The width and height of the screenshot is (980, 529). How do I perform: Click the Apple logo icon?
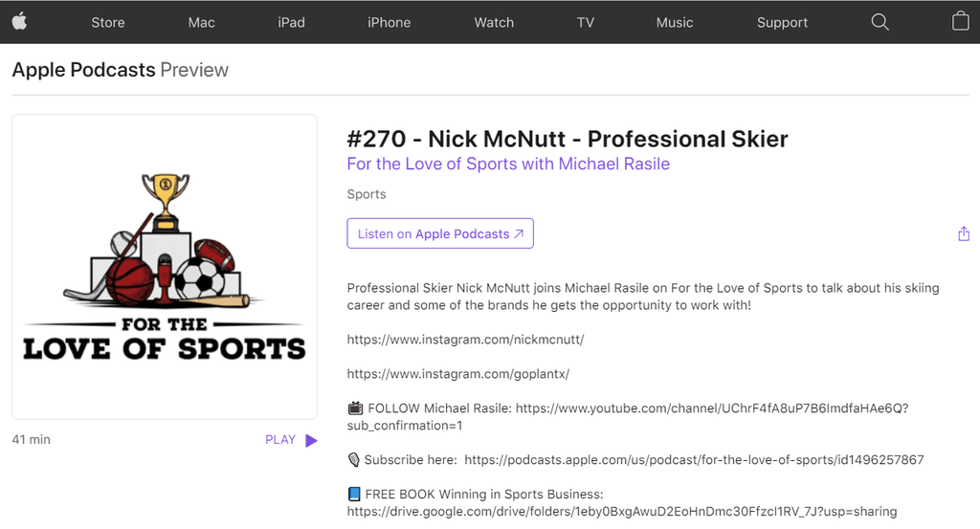click(19, 22)
